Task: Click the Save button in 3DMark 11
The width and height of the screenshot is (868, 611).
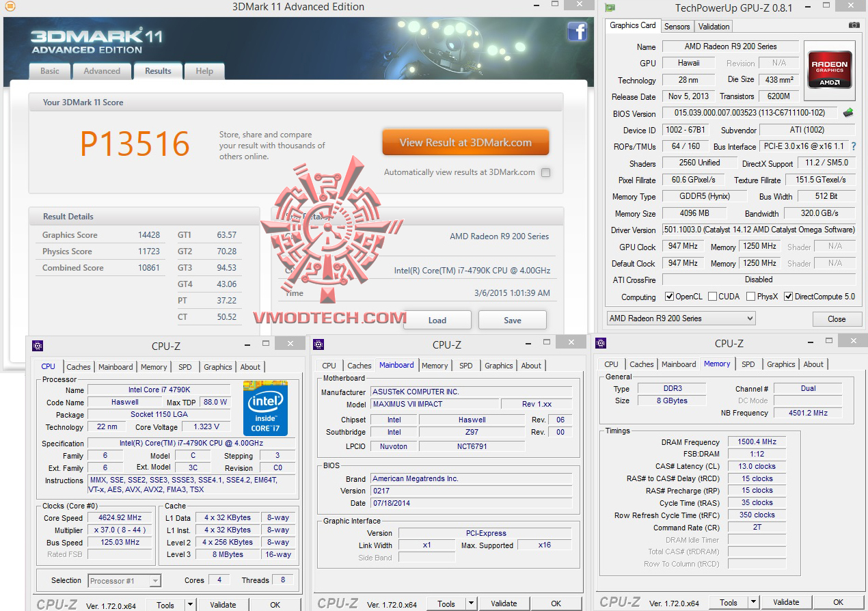Action: 513,320
